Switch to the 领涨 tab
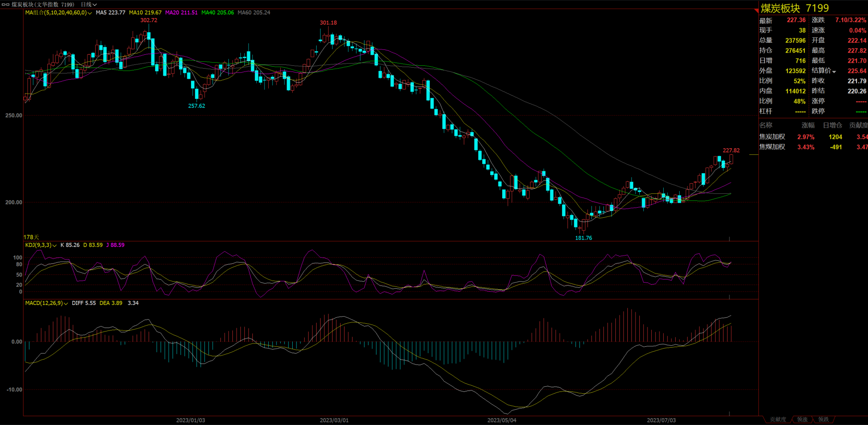Viewport: 868px width, 425px height. coord(802,419)
